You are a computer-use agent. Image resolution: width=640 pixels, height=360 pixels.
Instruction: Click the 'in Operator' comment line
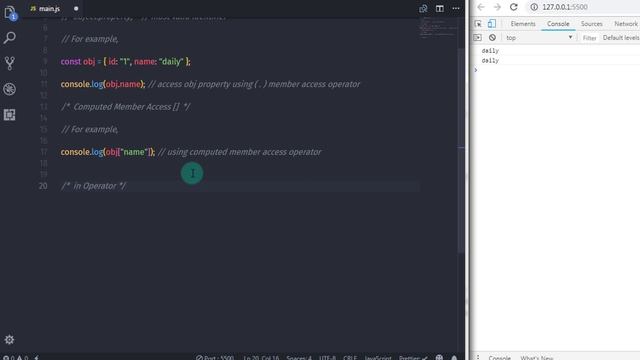(x=93, y=186)
